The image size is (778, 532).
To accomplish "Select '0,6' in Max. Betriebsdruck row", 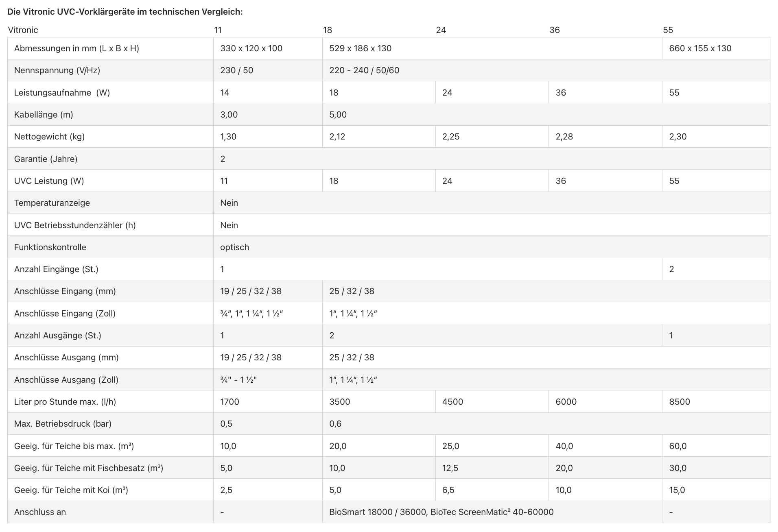I will [335, 424].
